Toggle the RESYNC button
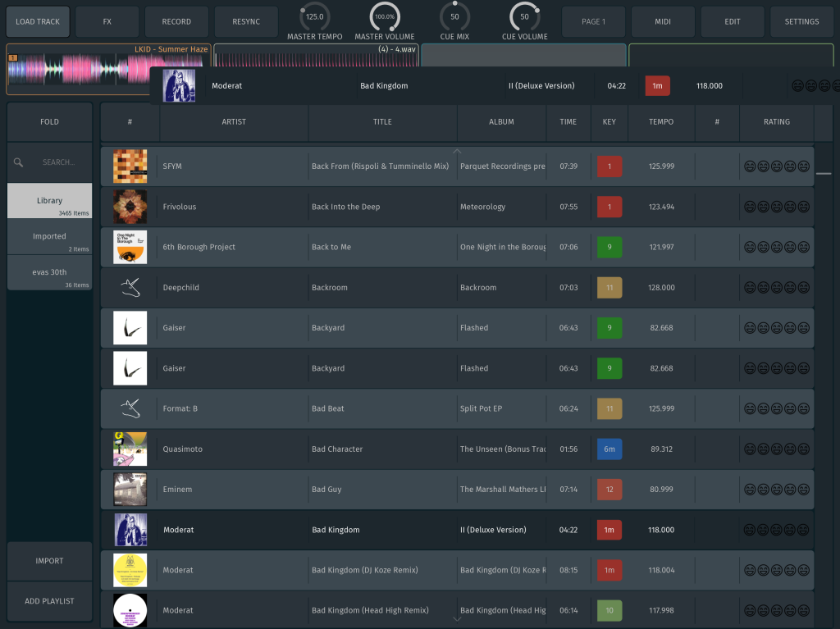The width and height of the screenshot is (840, 629). pyautogui.click(x=245, y=22)
